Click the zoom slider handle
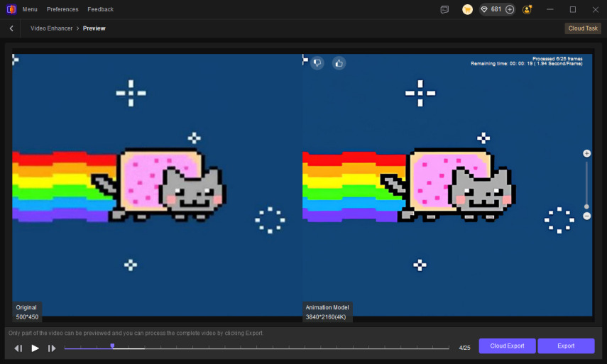Screen dimensions: 607x364 (x=587, y=206)
